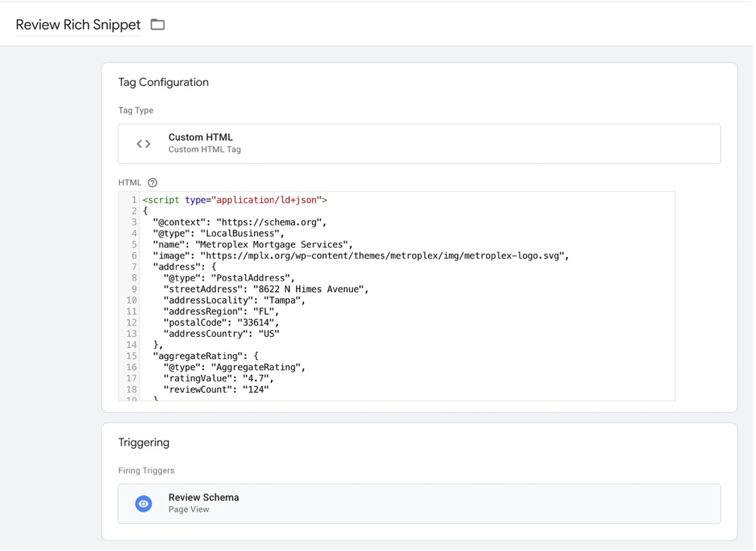Click the folder icon beside the tag name
Viewport: 756px width, 551px height.
pos(157,25)
